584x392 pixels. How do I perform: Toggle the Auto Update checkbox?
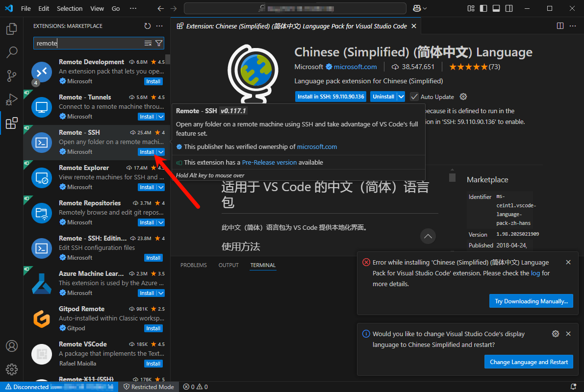(x=414, y=97)
